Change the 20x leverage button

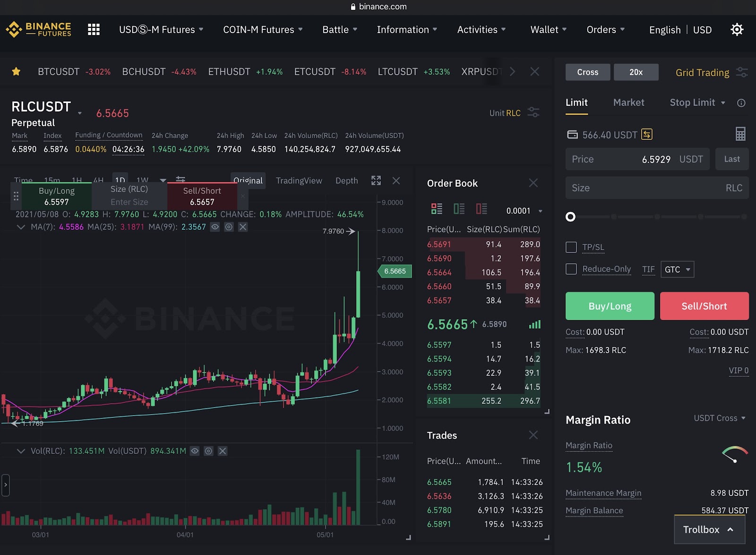pyautogui.click(x=636, y=72)
